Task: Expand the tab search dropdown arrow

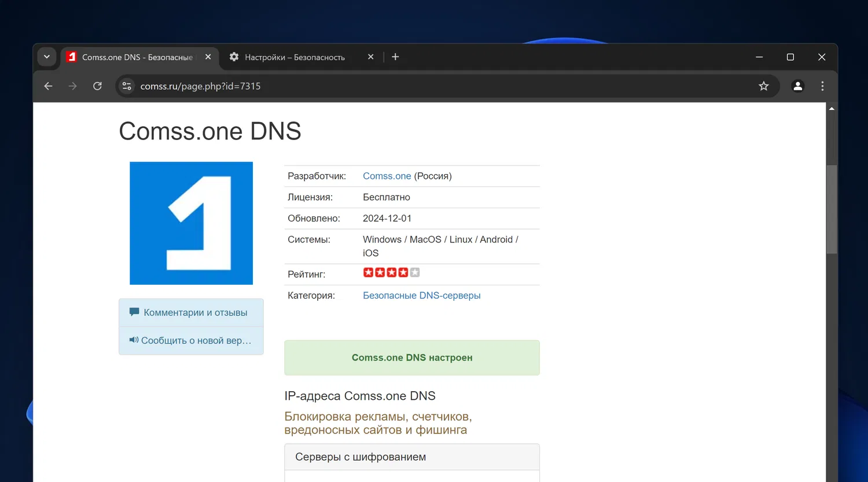Action: pos(47,57)
